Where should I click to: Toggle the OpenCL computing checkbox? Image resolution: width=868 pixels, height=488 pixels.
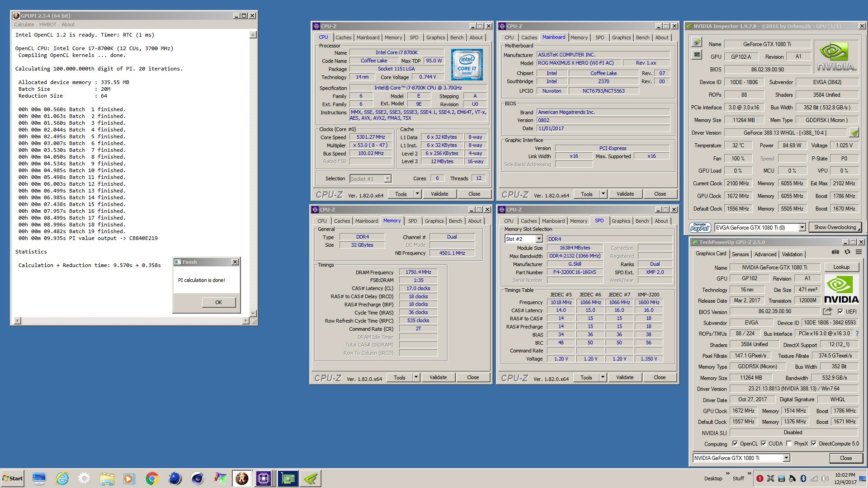735,444
